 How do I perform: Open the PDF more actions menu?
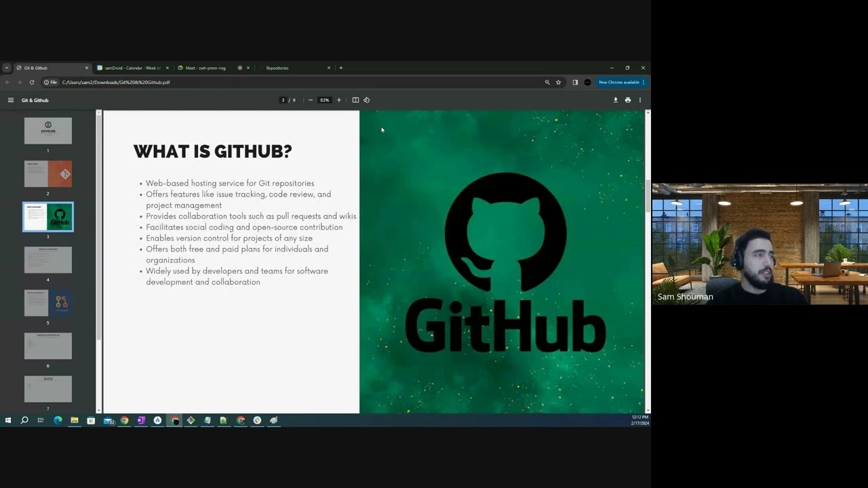[639, 100]
